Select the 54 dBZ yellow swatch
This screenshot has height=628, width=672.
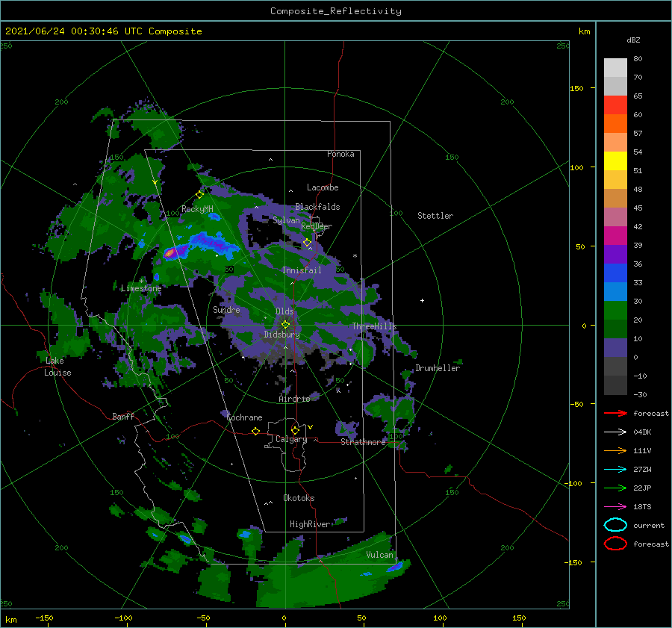pos(615,161)
